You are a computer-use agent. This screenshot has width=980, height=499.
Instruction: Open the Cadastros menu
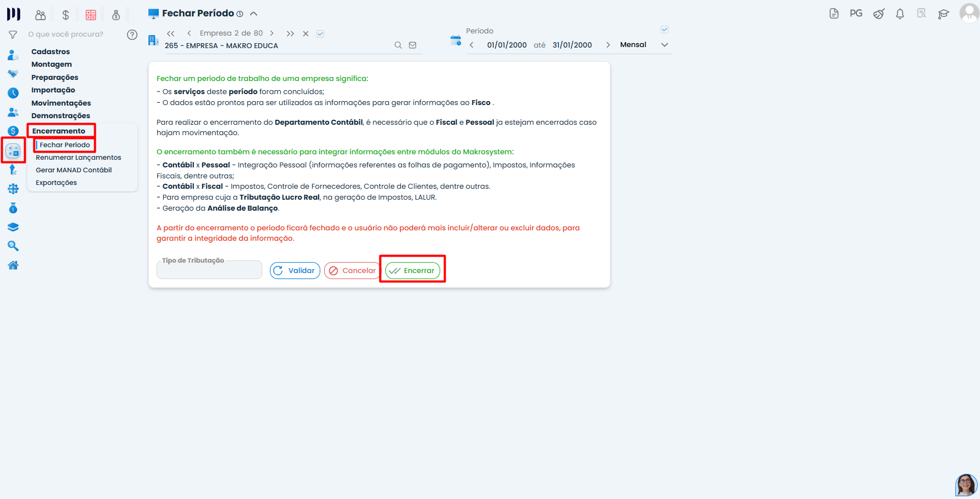[51, 51]
